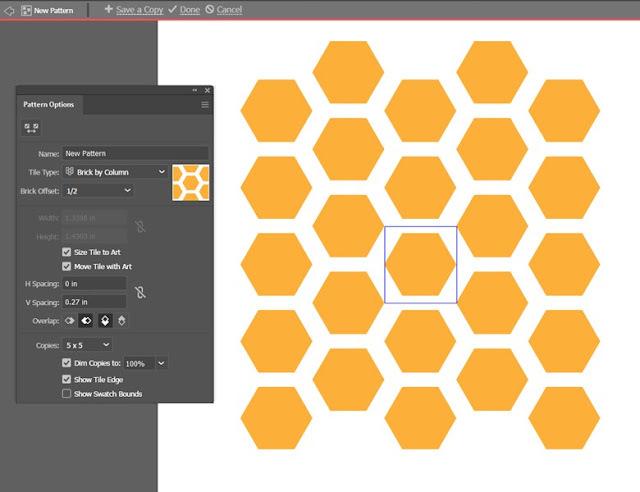Open the Copies 5 x 5 dropdown

click(87, 345)
